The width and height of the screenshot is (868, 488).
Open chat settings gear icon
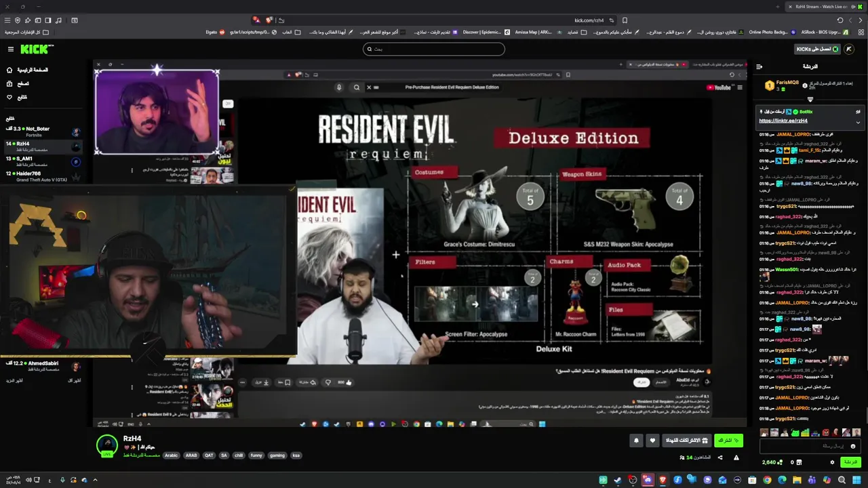coord(832,462)
